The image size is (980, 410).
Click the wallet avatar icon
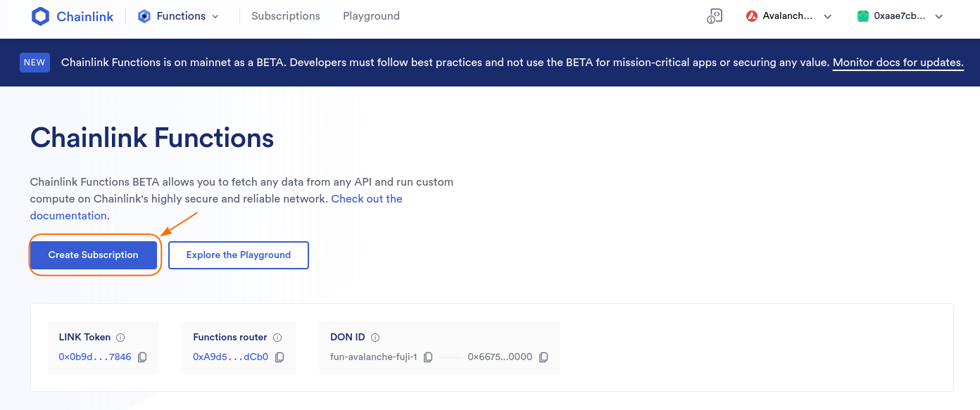click(x=863, y=16)
